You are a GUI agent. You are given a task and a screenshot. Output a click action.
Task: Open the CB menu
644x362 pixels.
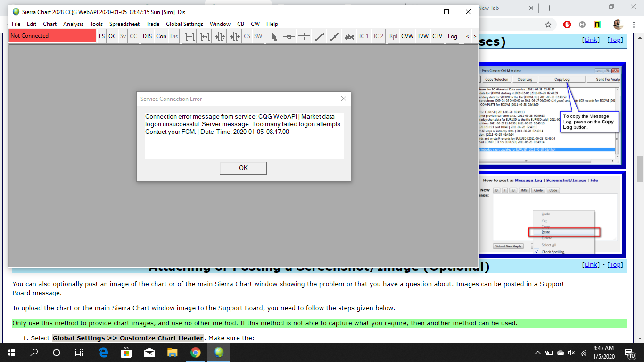[x=241, y=24]
